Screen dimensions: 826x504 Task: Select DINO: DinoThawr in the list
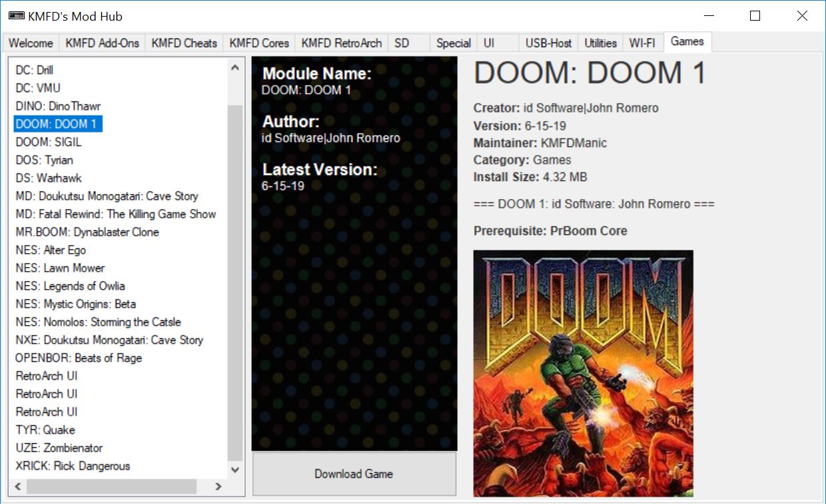point(58,106)
